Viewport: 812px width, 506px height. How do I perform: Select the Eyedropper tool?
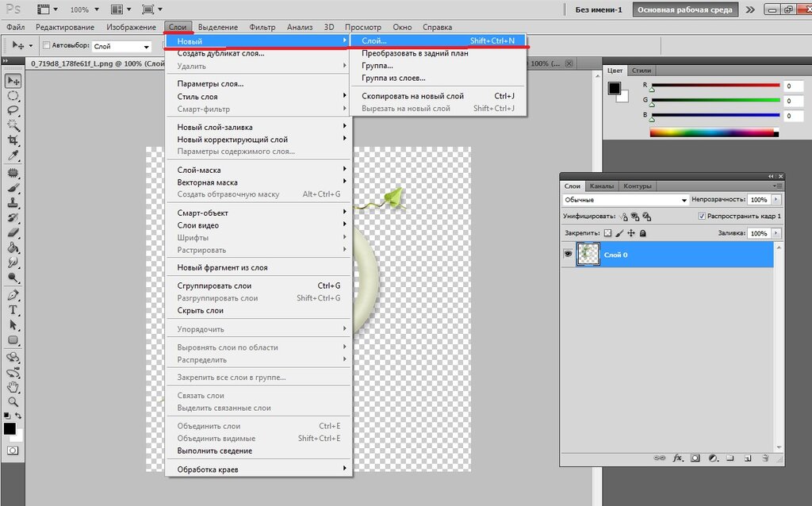(x=13, y=155)
